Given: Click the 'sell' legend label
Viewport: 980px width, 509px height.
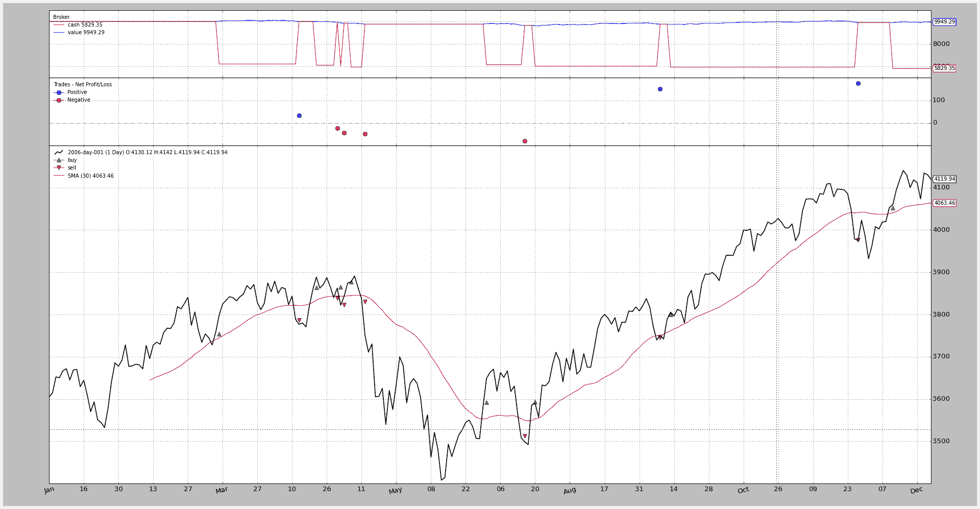Looking at the screenshot, I should tap(71, 168).
